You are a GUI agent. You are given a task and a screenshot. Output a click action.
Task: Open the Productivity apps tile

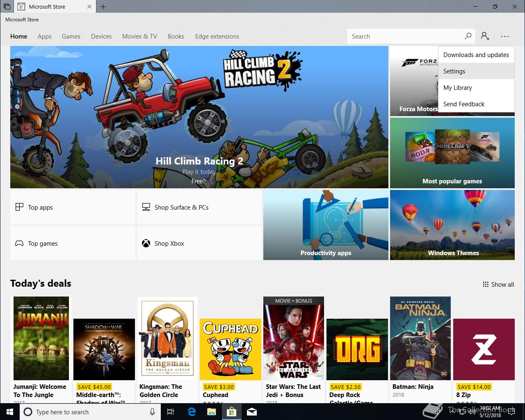pos(326,225)
